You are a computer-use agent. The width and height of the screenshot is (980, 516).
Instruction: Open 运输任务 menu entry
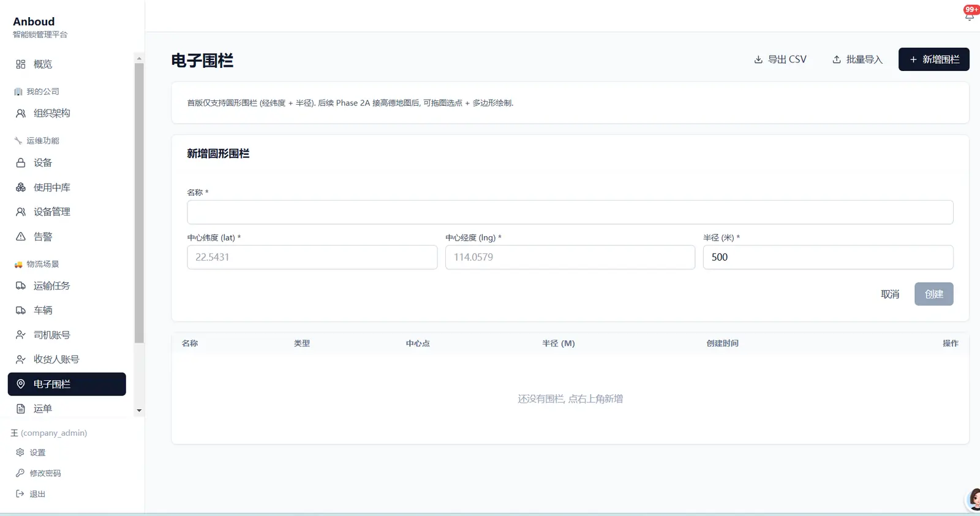(67, 286)
